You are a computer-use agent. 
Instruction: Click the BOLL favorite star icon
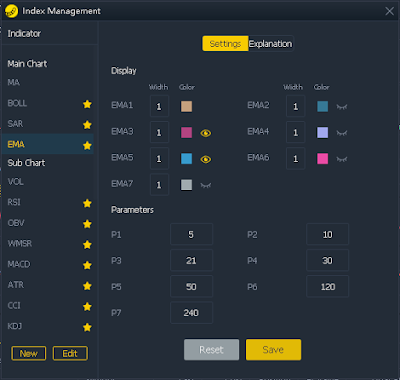87,104
